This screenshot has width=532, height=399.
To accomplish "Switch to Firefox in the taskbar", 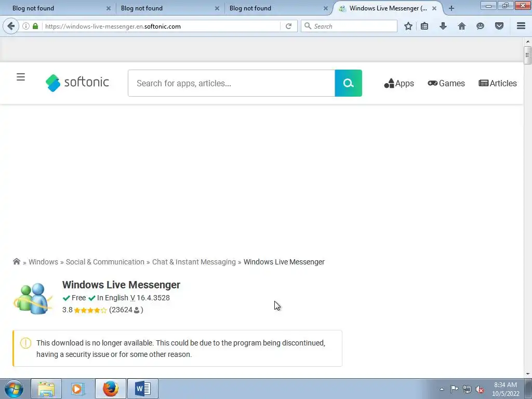I will (111, 389).
